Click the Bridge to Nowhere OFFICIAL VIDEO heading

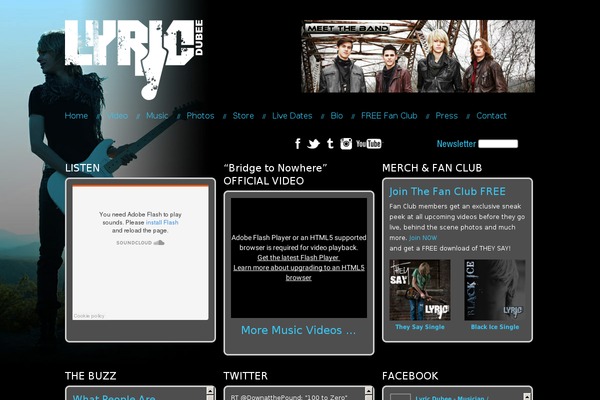click(275, 175)
